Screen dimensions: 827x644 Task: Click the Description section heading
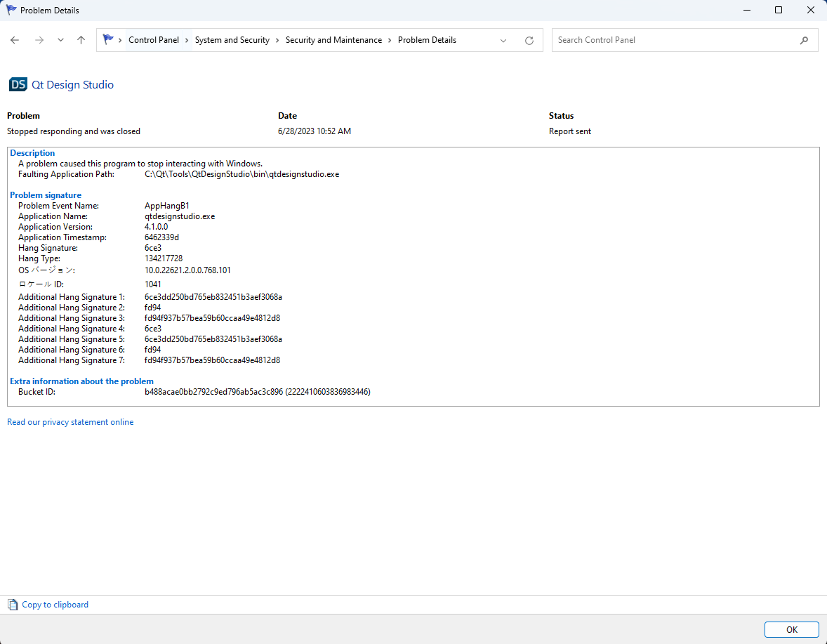pyautogui.click(x=32, y=153)
